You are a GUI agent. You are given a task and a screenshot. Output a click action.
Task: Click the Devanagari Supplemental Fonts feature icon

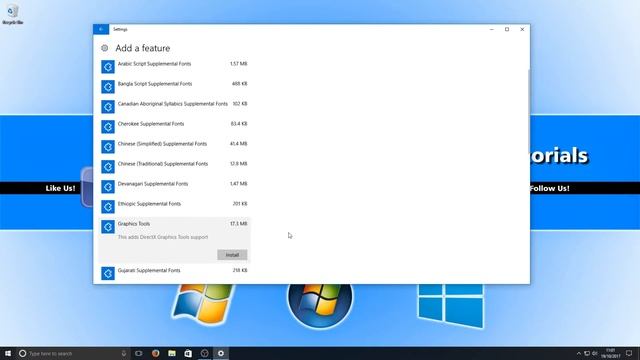pyautogui.click(x=108, y=187)
